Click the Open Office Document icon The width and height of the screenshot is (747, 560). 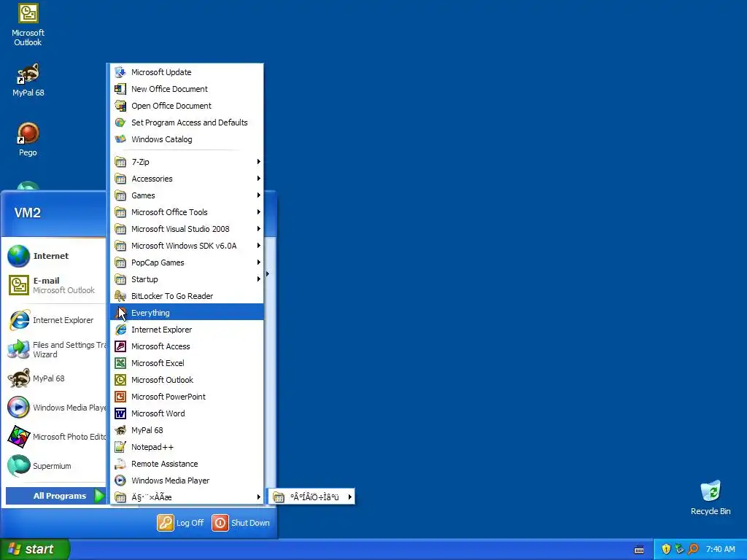(x=120, y=106)
